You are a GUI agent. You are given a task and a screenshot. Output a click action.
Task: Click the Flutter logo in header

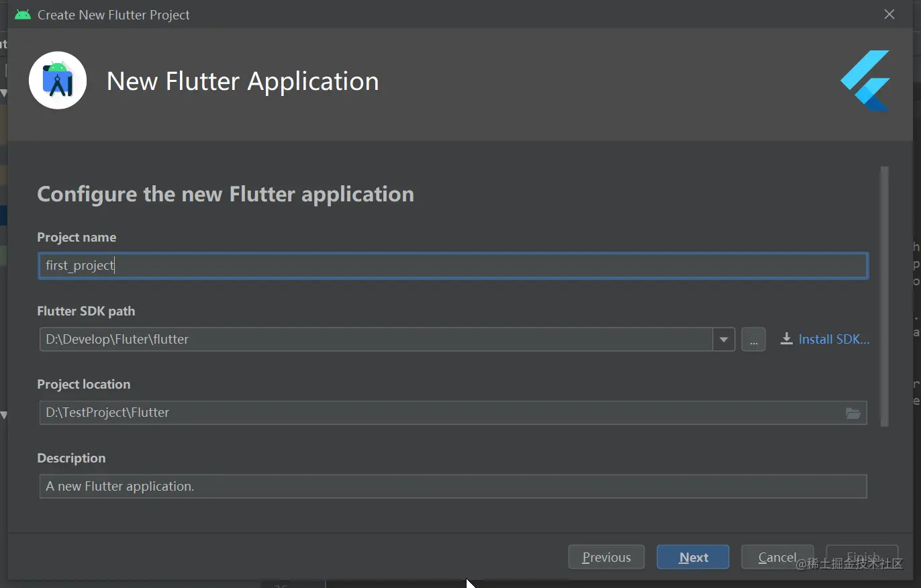click(865, 81)
